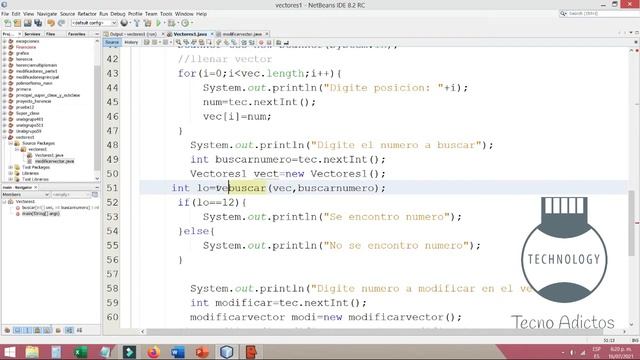
Task: Click line 51 code with the buscar call
Action: point(278,188)
